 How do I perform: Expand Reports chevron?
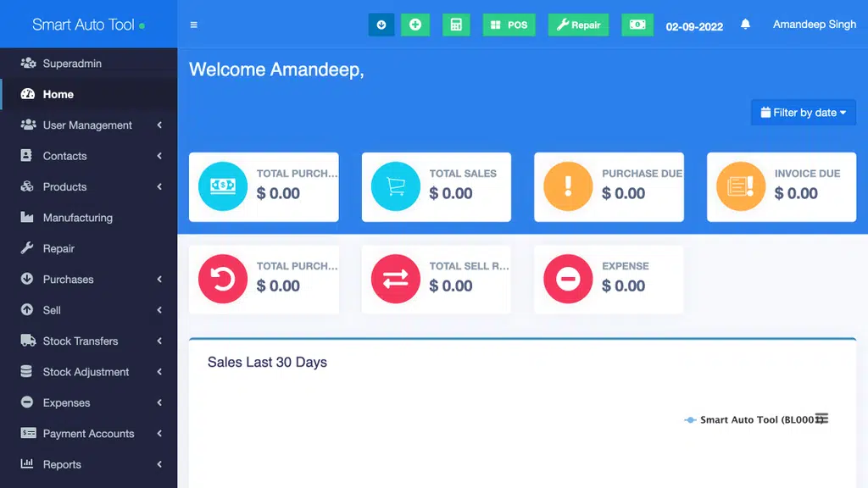pos(159,464)
